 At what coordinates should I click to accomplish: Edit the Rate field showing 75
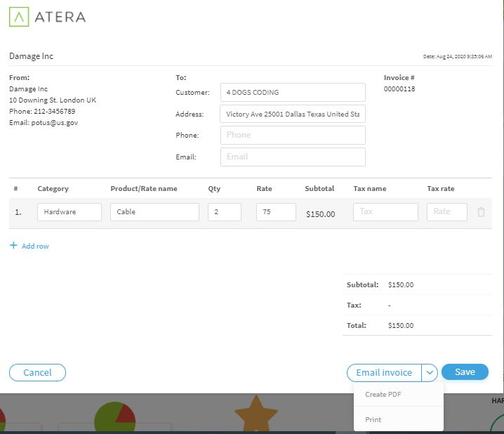click(x=276, y=212)
